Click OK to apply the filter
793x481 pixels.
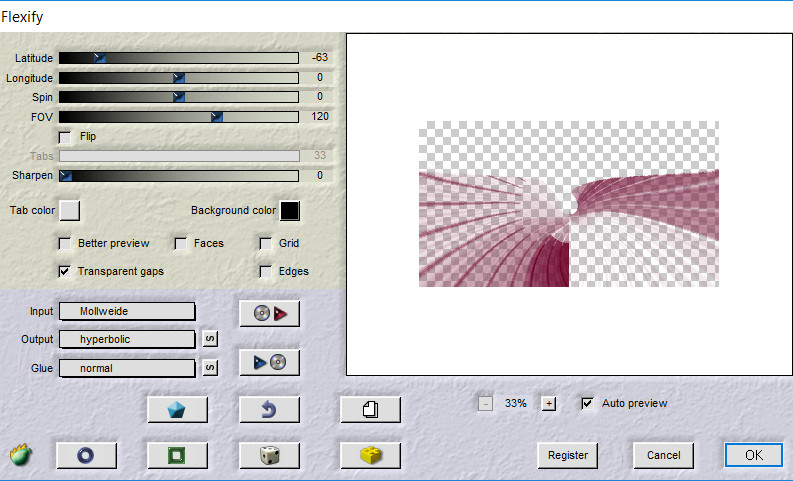[754, 455]
